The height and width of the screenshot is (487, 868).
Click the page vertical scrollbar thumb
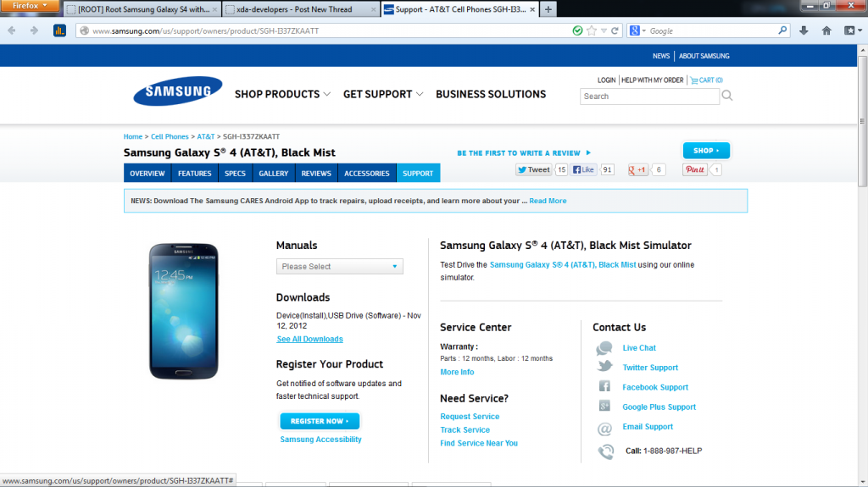point(862,120)
